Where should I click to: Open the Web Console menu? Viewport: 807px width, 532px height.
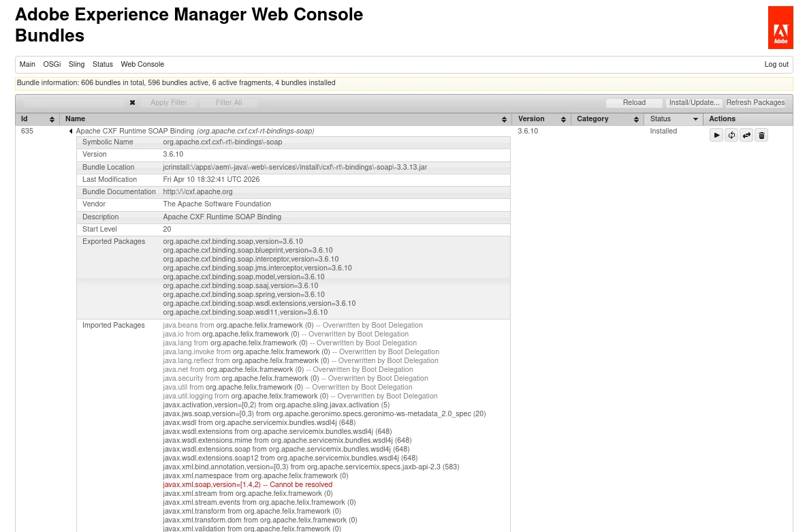tap(142, 65)
